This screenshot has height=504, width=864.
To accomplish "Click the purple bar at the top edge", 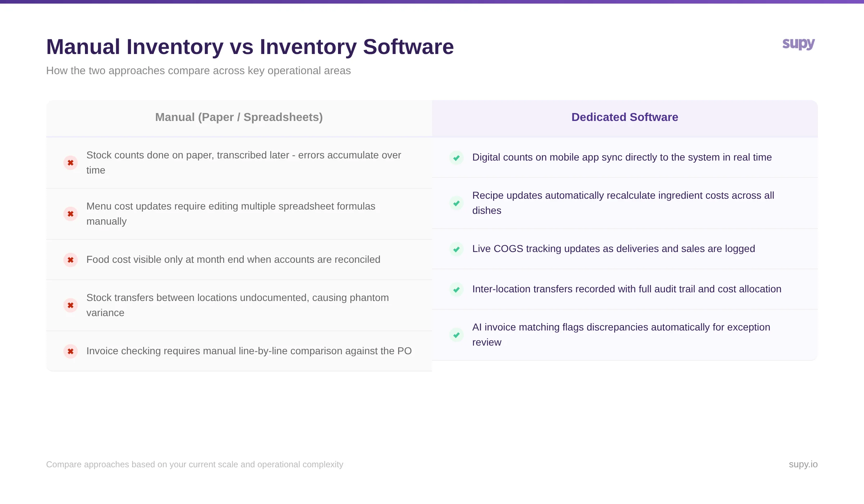I will point(432,2).
